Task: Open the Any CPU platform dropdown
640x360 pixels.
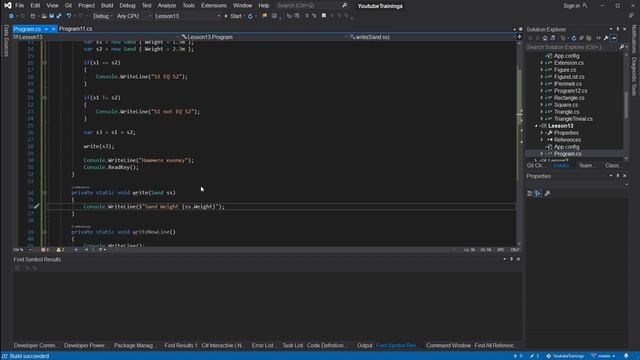Action: [133, 16]
